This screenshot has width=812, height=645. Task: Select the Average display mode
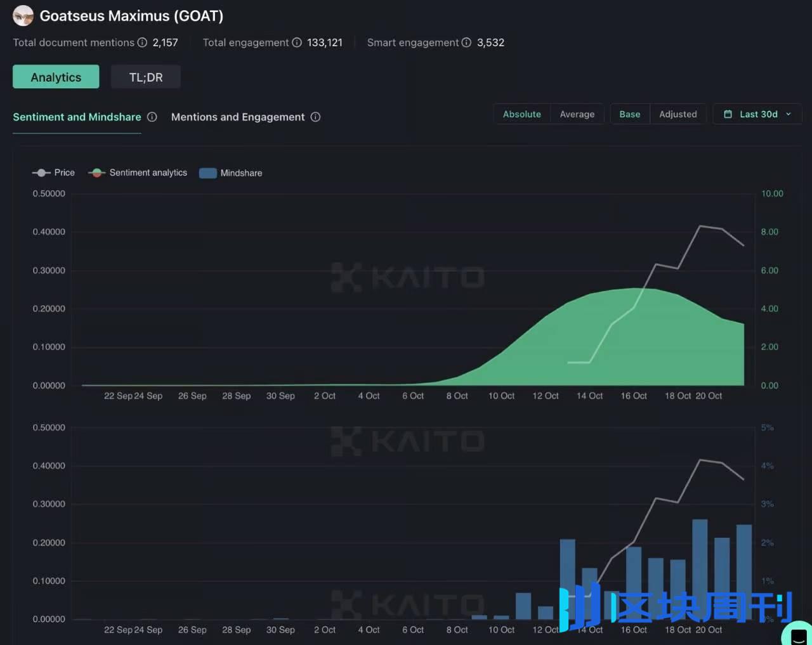point(577,114)
